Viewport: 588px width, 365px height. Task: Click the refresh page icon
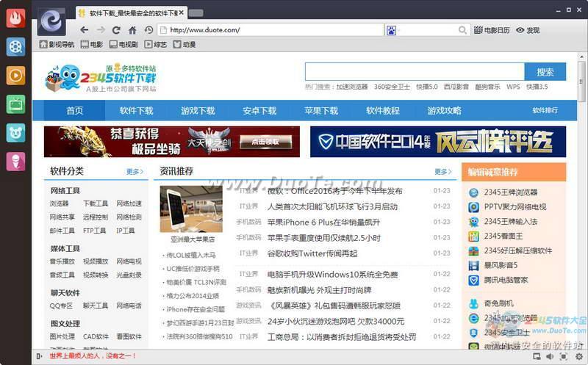click(116, 30)
